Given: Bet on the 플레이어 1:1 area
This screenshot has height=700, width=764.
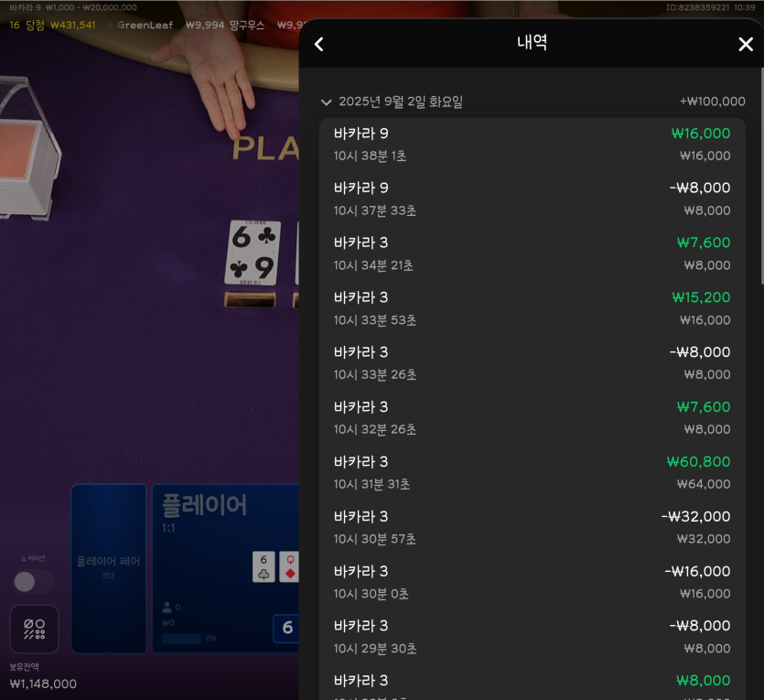Looking at the screenshot, I should (x=226, y=568).
